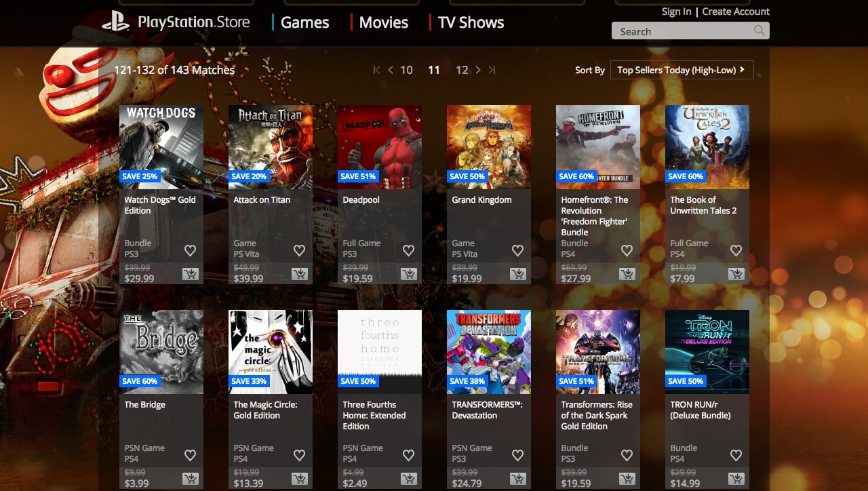Screen dimensions: 868x491
Task: Focus the Search input field
Action: [690, 31]
